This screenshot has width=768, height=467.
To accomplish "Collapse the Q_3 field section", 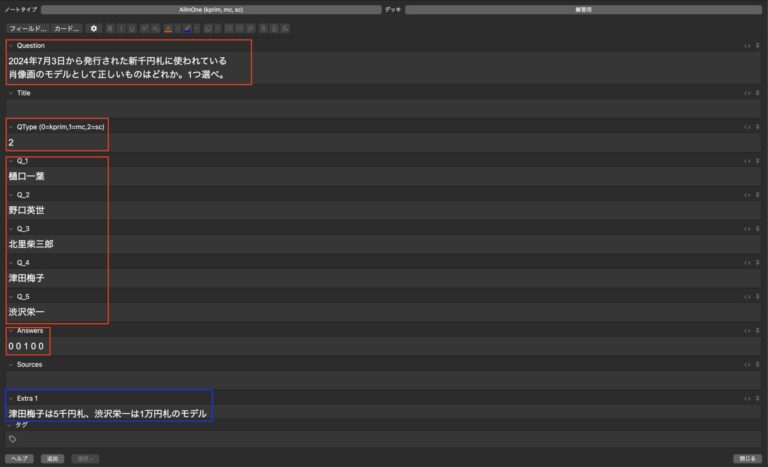I will tap(11, 229).
